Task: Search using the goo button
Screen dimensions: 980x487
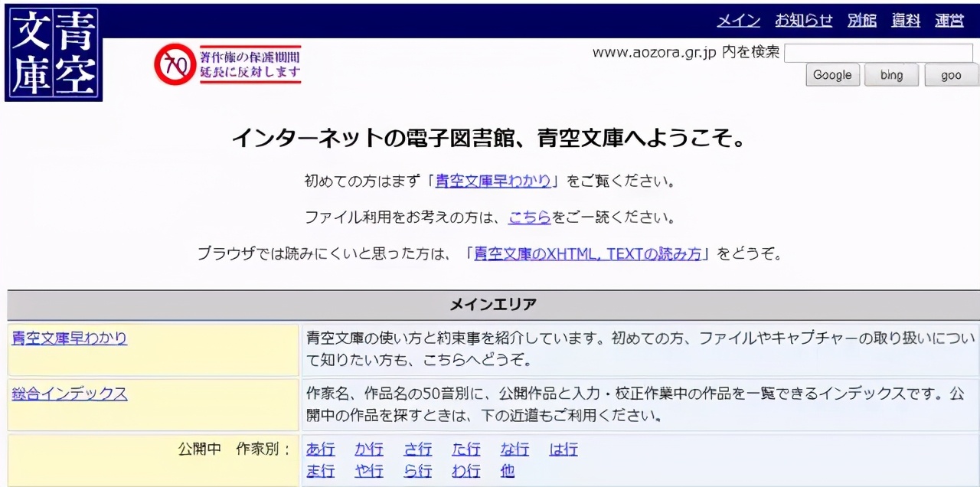Action: pyautogui.click(x=951, y=75)
